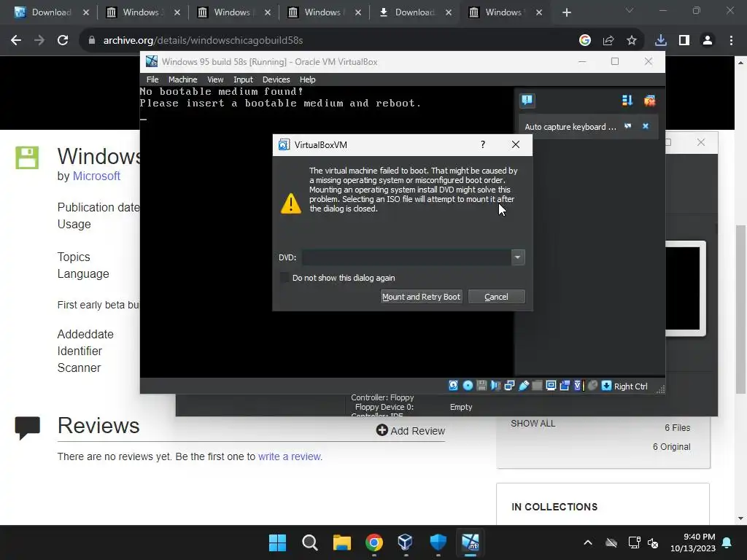The image size is (747, 560).
Task: Switch to the first Download browser tab
Action: (x=52, y=12)
